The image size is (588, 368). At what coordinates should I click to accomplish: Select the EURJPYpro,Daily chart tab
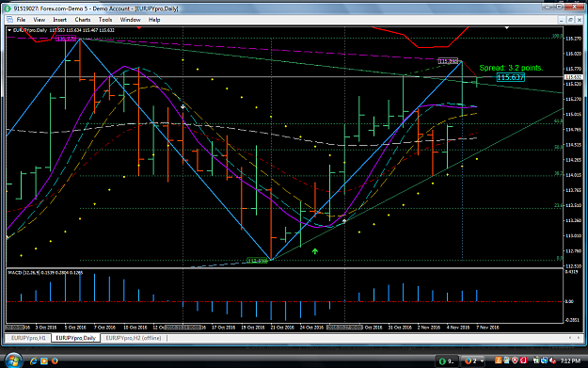click(76, 338)
